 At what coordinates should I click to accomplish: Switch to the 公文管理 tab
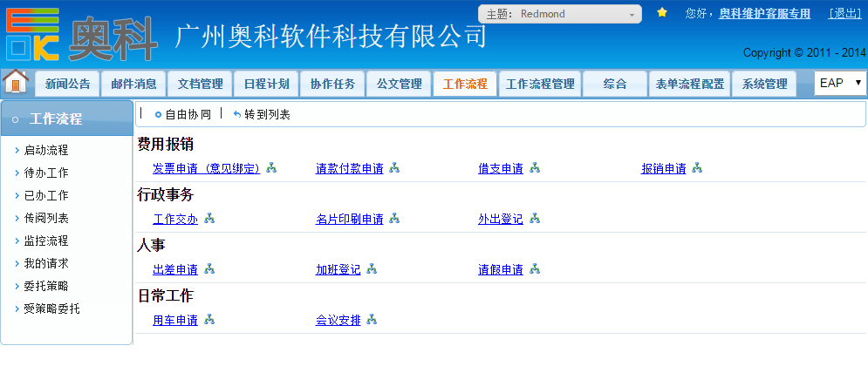click(399, 84)
